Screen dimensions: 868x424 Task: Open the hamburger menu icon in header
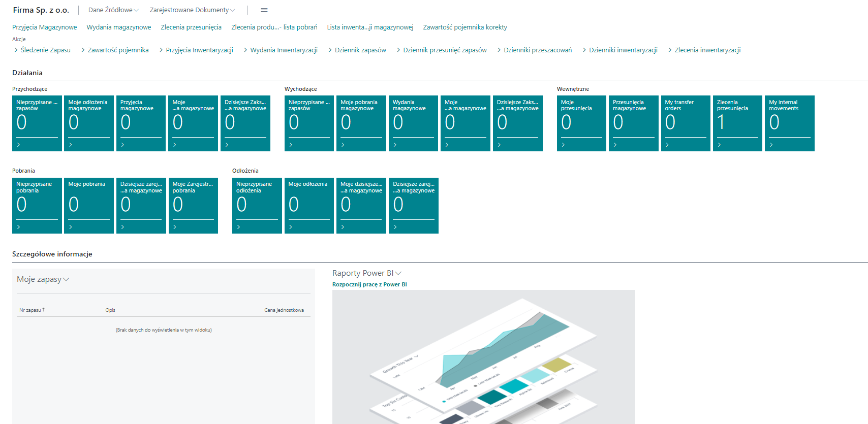point(264,10)
